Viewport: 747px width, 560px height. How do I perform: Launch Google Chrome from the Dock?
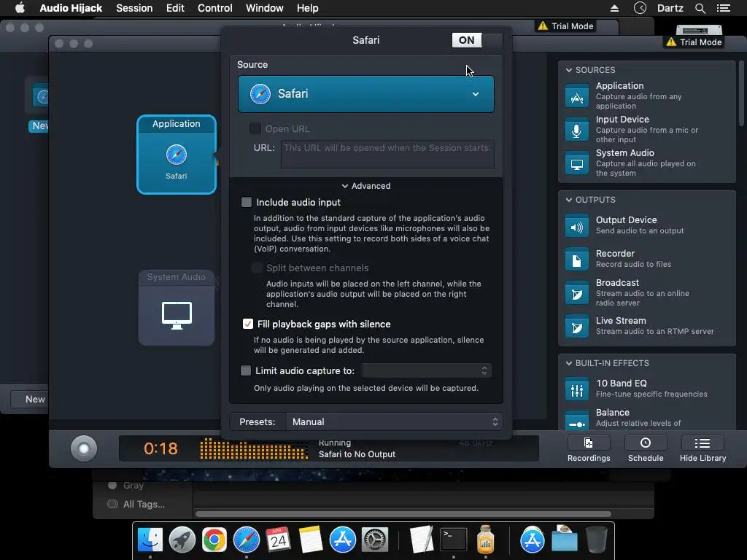click(x=214, y=540)
